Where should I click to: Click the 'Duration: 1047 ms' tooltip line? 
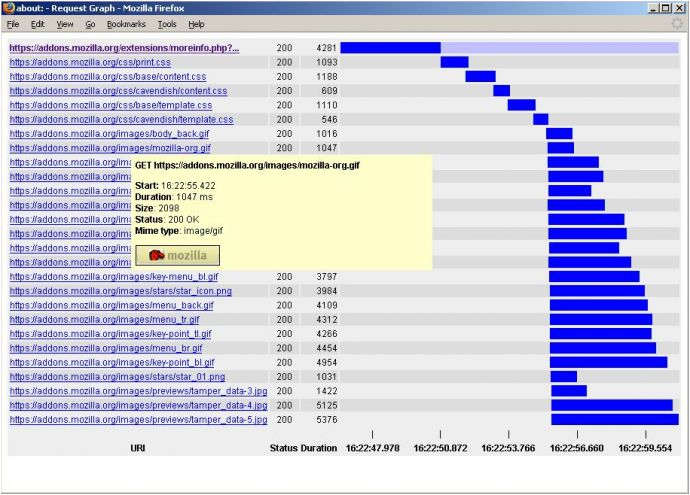click(174, 197)
